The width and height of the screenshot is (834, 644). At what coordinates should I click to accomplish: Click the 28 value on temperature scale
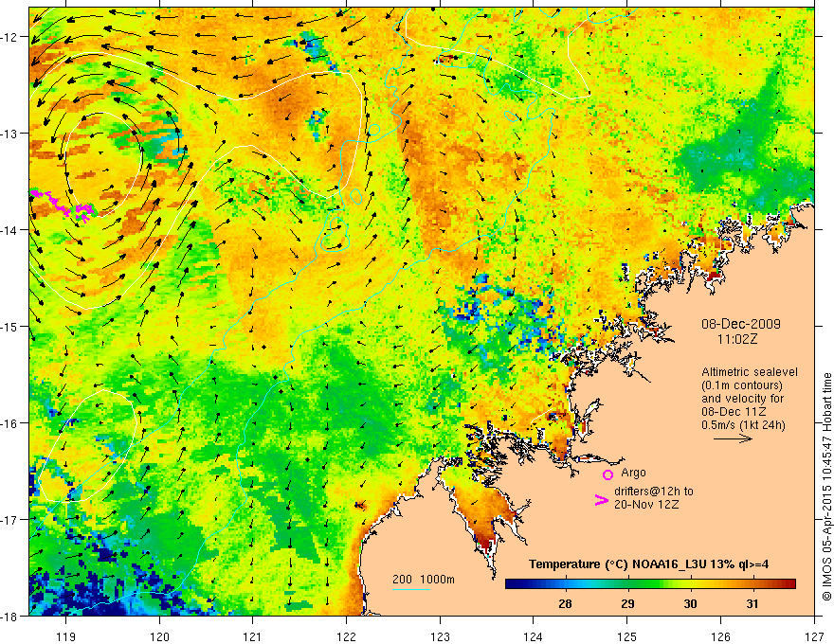[565, 603]
